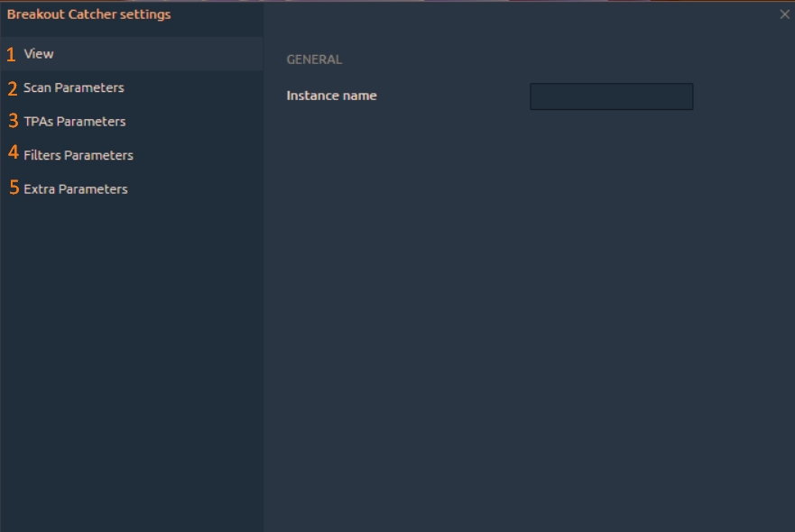This screenshot has width=795, height=532.
Task: Click the right end of the Instance name box
Action: (688, 96)
